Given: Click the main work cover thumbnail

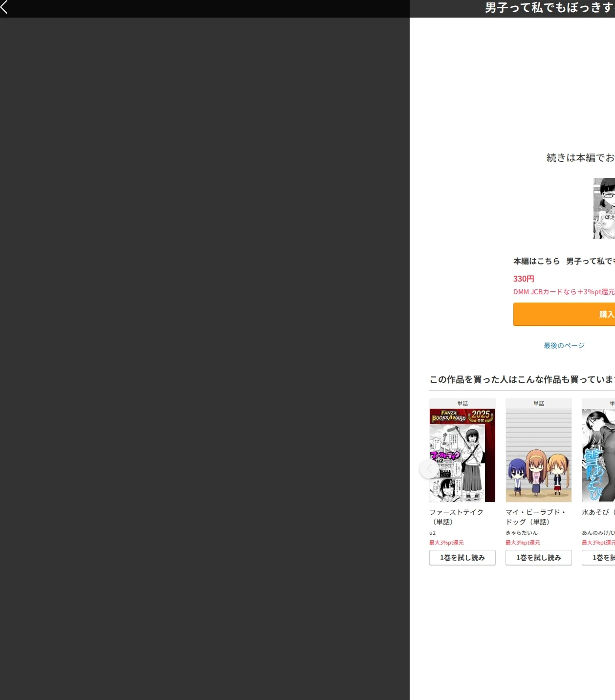Looking at the screenshot, I should click(x=604, y=209).
